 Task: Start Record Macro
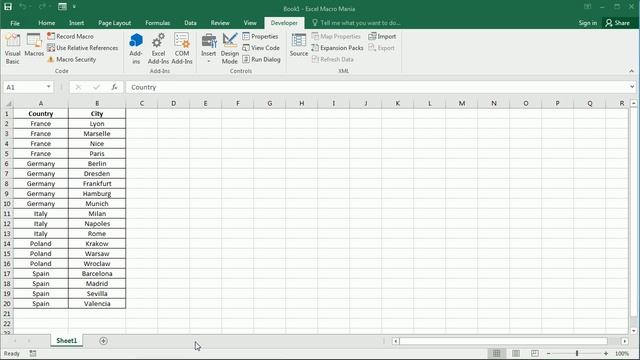71,36
